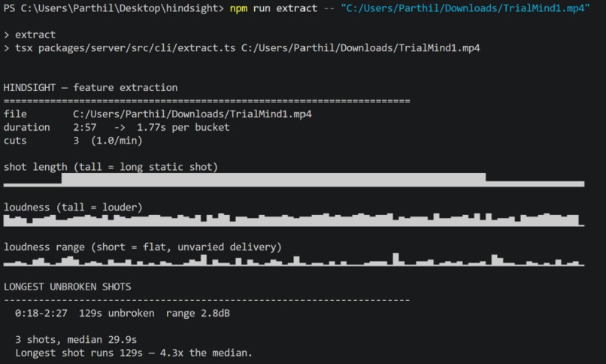Click the duration value 2:57

point(85,128)
